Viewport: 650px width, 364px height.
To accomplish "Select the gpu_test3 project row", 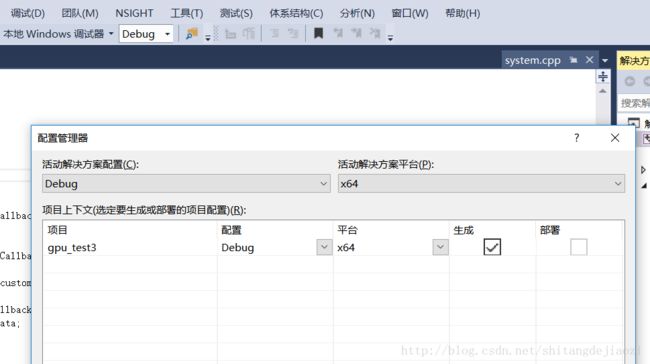I will [x=333, y=248].
